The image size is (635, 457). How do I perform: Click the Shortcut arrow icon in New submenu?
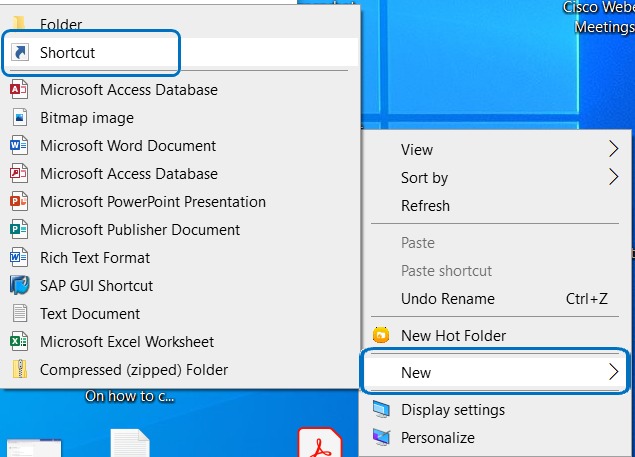(x=19, y=53)
